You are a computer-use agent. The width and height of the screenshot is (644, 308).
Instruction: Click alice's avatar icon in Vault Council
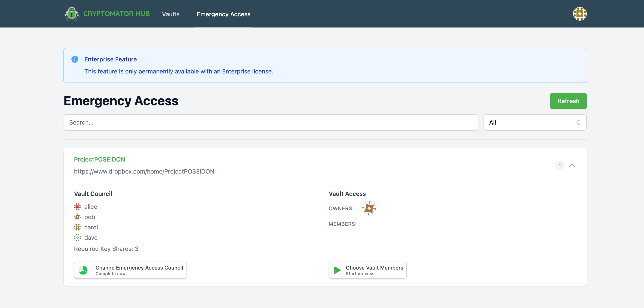click(x=77, y=207)
